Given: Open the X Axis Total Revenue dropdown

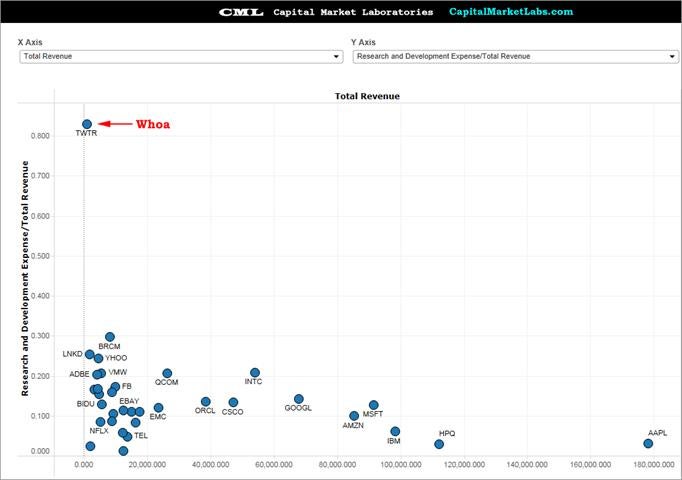Looking at the screenshot, I should (181, 57).
